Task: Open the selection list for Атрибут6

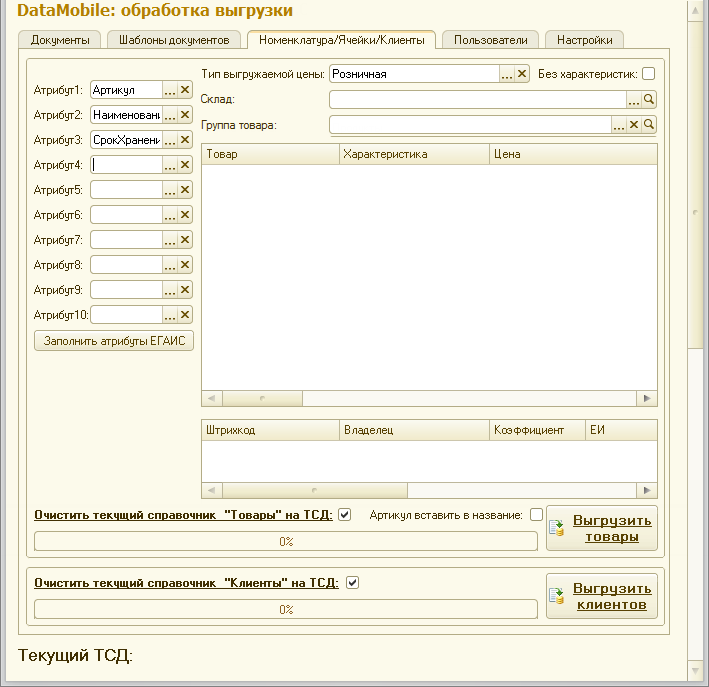Action: click(170, 215)
